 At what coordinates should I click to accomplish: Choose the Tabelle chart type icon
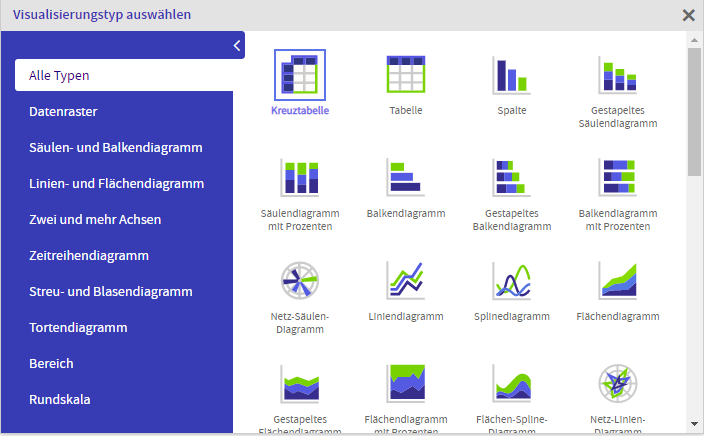[406, 75]
